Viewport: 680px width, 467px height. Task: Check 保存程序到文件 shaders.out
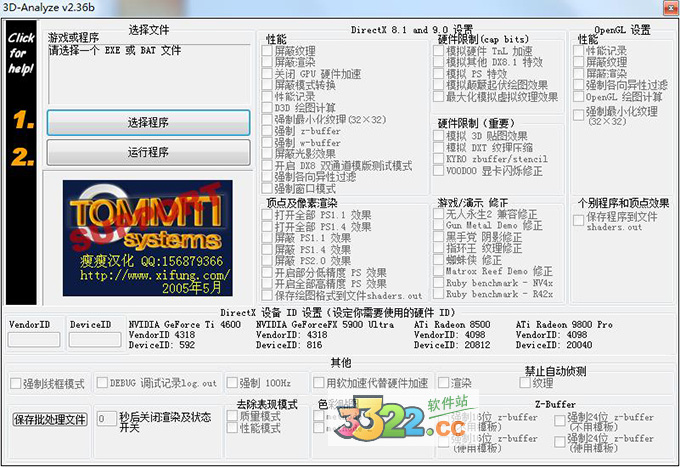tap(578, 220)
